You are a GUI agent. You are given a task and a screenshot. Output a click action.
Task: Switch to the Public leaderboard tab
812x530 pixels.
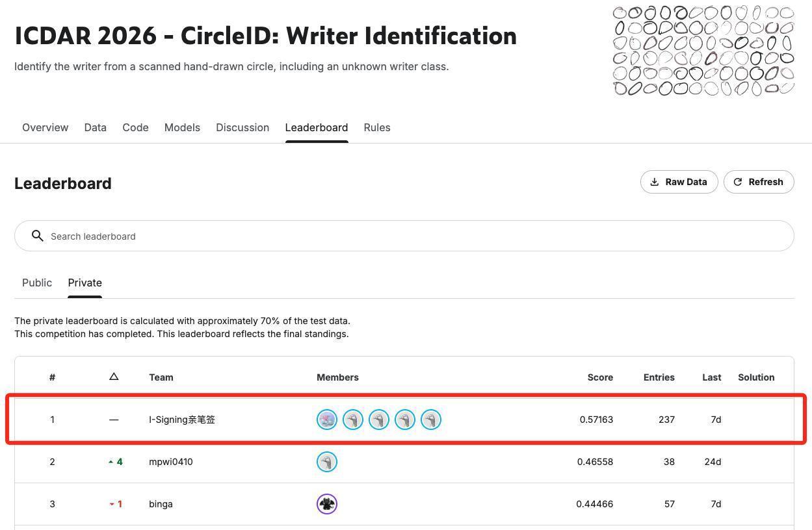pos(37,283)
